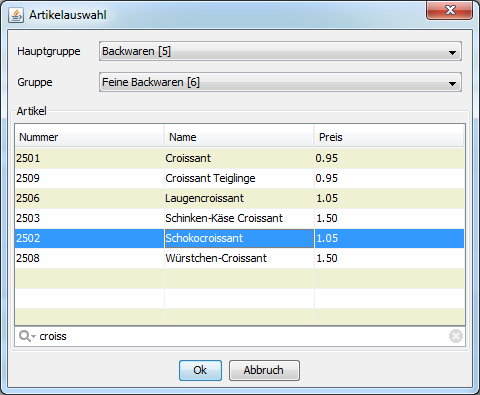Open the Hauptgruppe dropdown showing Backwaren [5]
Image resolution: width=480 pixels, height=395 pixels.
(x=280, y=51)
